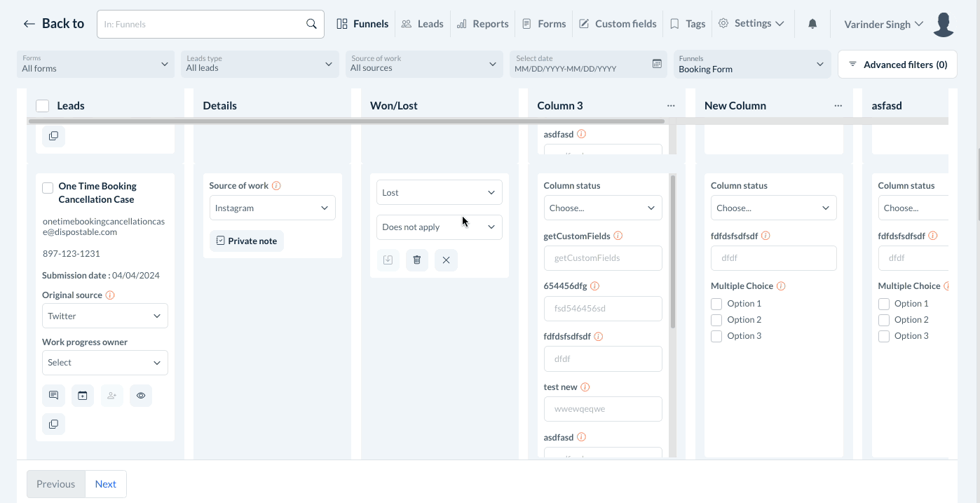Click info icon next to Original source
Image resolution: width=980 pixels, height=503 pixels.
pyautogui.click(x=110, y=295)
